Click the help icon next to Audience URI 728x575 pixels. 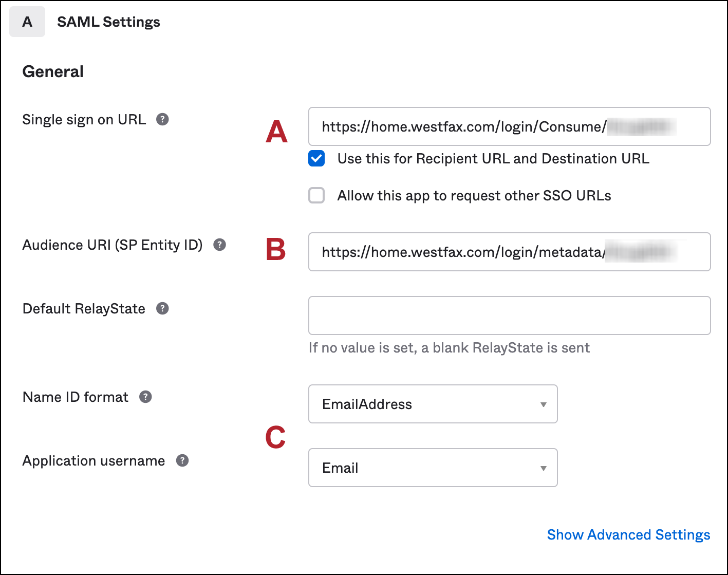pos(219,245)
